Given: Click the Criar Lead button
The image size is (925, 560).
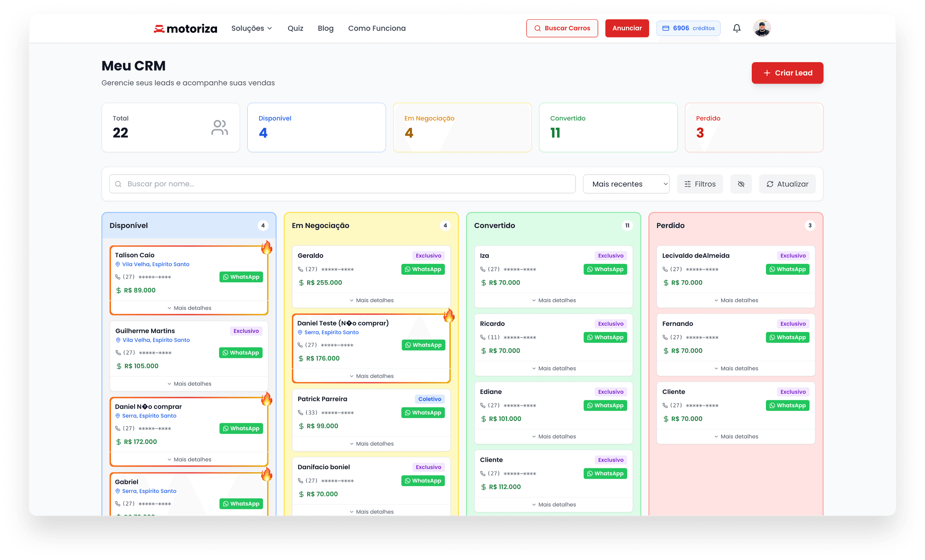Looking at the screenshot, I should pyautogui.click(x=787, y=73).
